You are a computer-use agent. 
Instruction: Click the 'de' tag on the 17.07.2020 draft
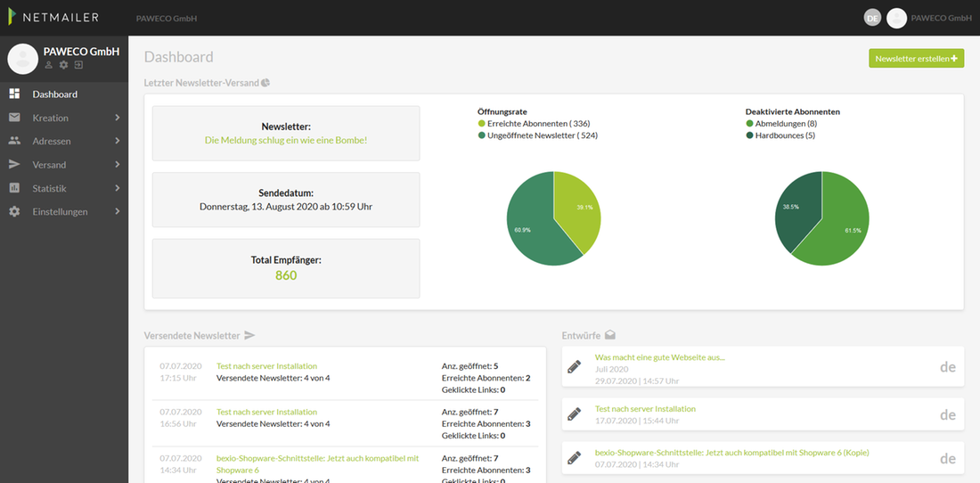pos(948,415)
